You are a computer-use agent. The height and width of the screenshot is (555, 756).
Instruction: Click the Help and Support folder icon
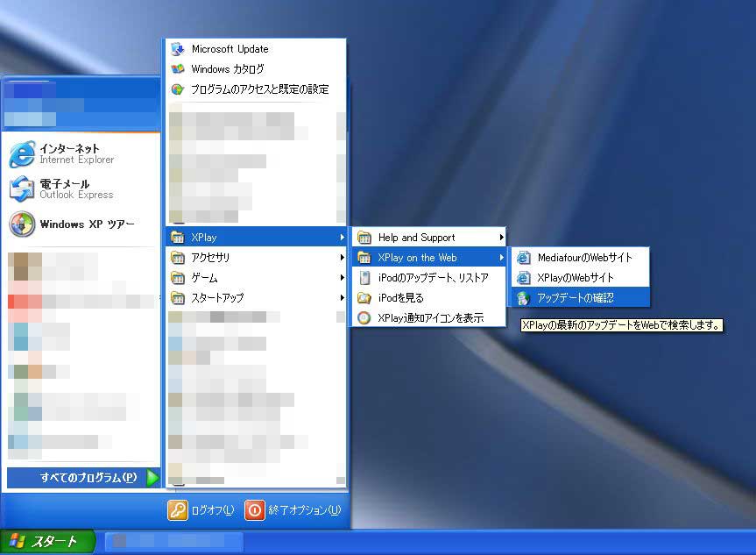pos(364,238)
